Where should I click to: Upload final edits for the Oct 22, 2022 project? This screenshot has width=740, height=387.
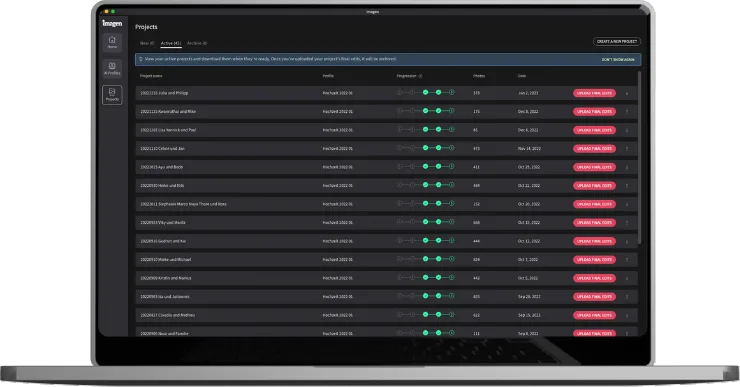tap(594, 186)
